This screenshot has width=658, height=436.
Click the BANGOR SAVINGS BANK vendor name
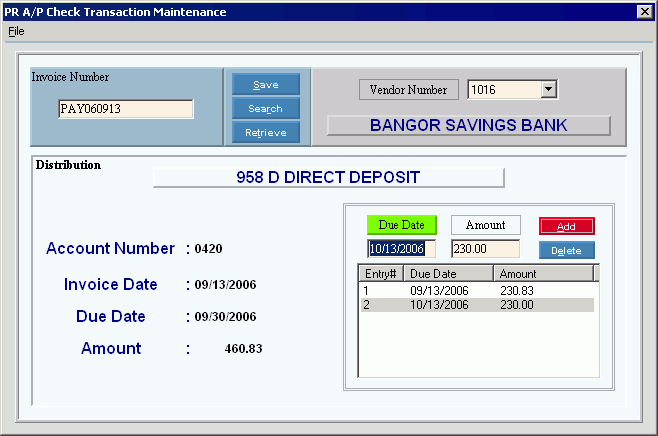point(468,125)
